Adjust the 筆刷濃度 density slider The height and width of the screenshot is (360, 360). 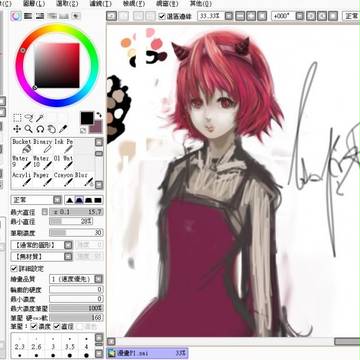pos(76,233)
